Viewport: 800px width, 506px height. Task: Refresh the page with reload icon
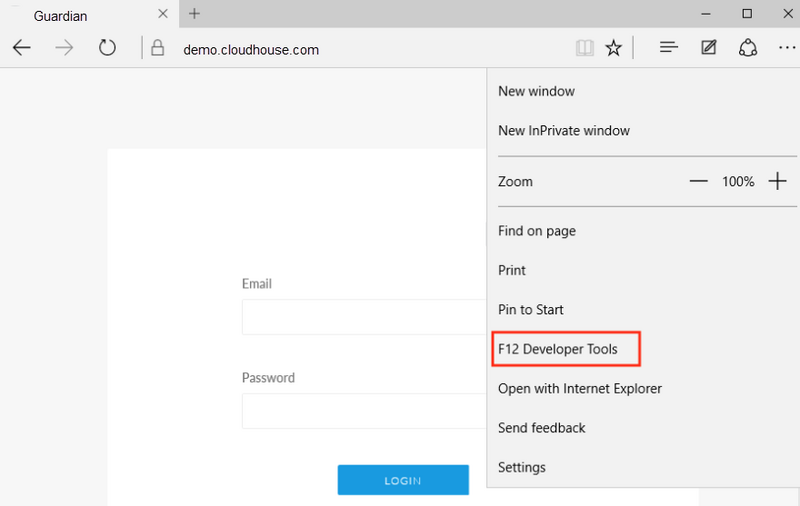click(x=107, y=48)
